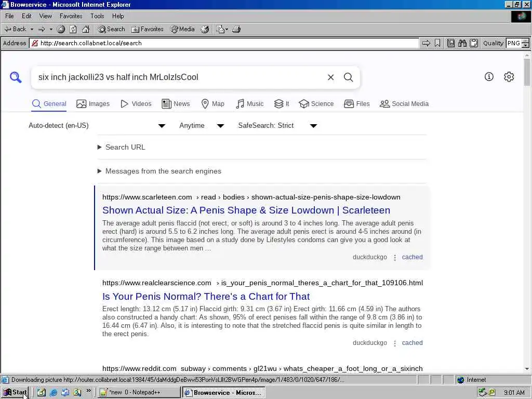
Task: Click the address bar URL field
Action: [x=224, y=43]
